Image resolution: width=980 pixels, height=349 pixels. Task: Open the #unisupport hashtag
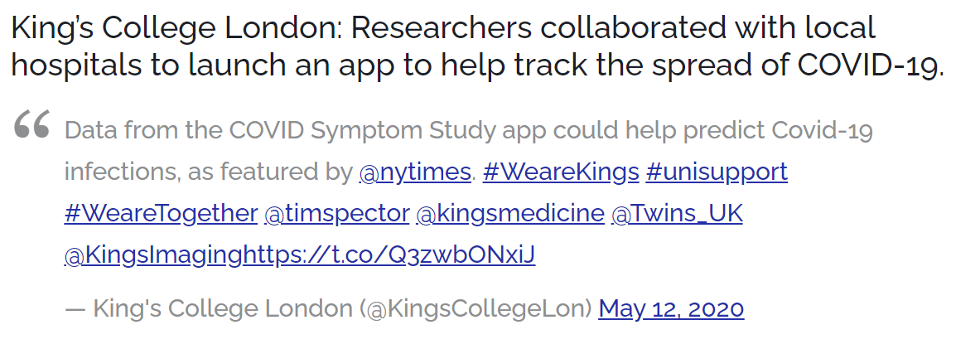pos(717,172)
